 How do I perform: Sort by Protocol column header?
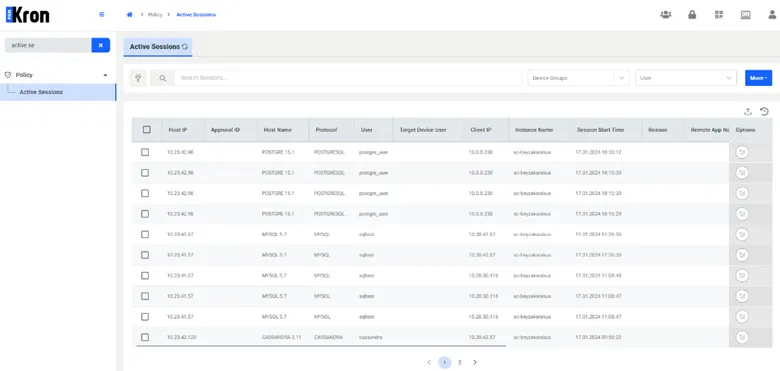pyautogui.click(x=326, y=130)
